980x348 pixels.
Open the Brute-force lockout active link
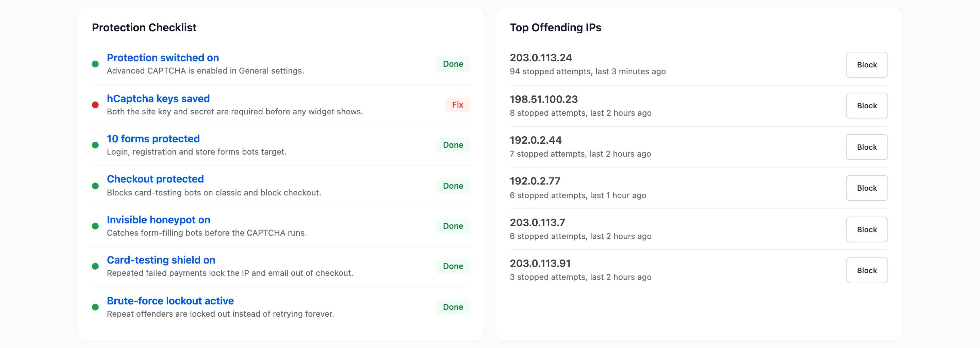coord(170,301)
